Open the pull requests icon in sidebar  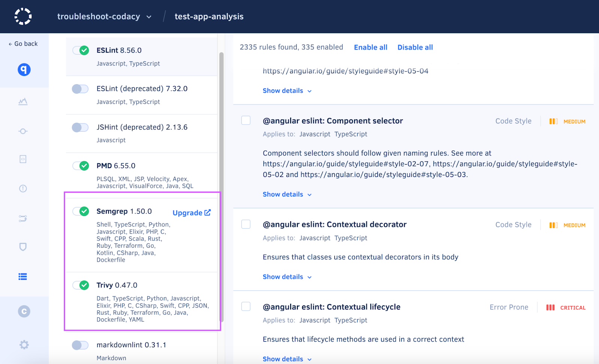pyautogui.click(x=23, y=218)
